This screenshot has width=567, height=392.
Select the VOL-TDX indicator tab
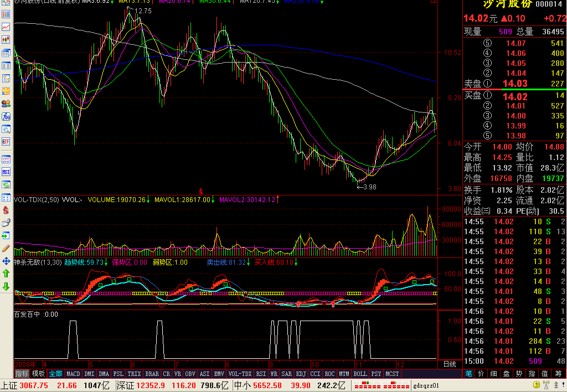pyautogui.click(x=240, y=374)
